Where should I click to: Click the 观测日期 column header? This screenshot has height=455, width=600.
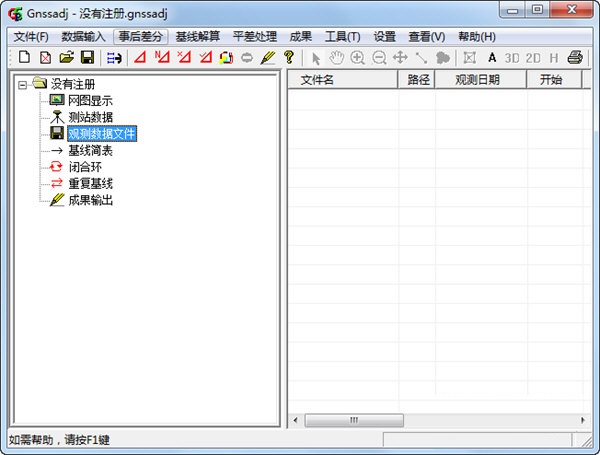coord(481,80)
